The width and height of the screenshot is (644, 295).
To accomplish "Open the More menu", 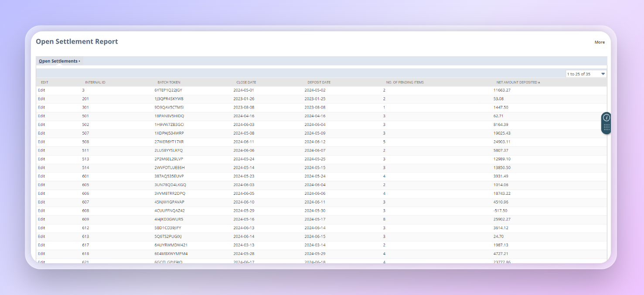I will click(600, 42).
